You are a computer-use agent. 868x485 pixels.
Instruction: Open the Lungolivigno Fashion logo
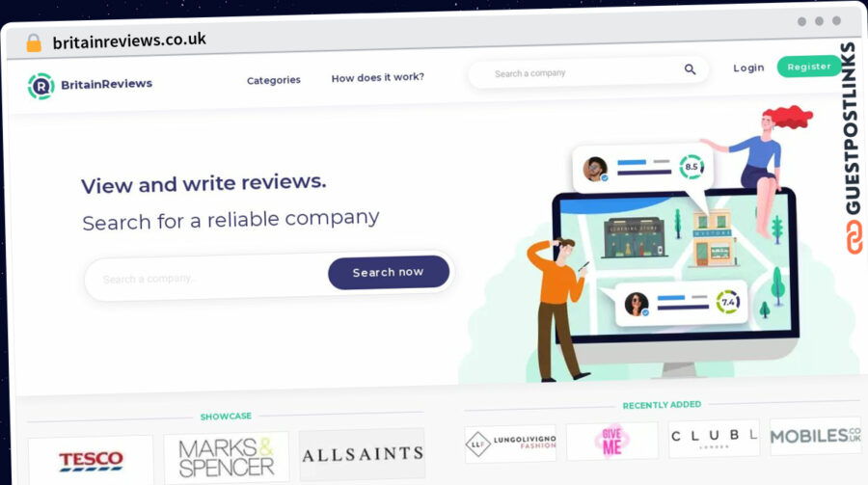pos(510,444)
